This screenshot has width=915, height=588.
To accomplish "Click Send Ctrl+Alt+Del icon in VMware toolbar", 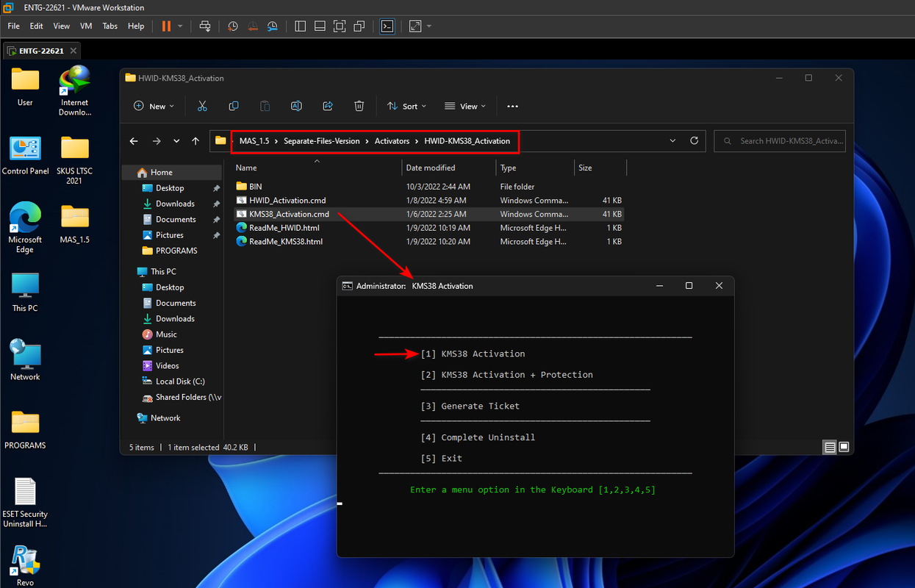I will point(205,26).
